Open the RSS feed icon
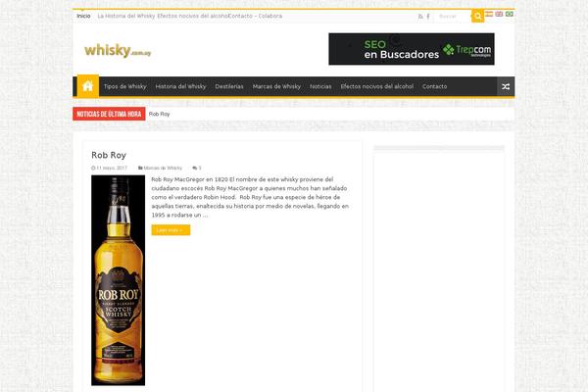Image resolution: width=588 pixels, height=392 pixels. 420,17
